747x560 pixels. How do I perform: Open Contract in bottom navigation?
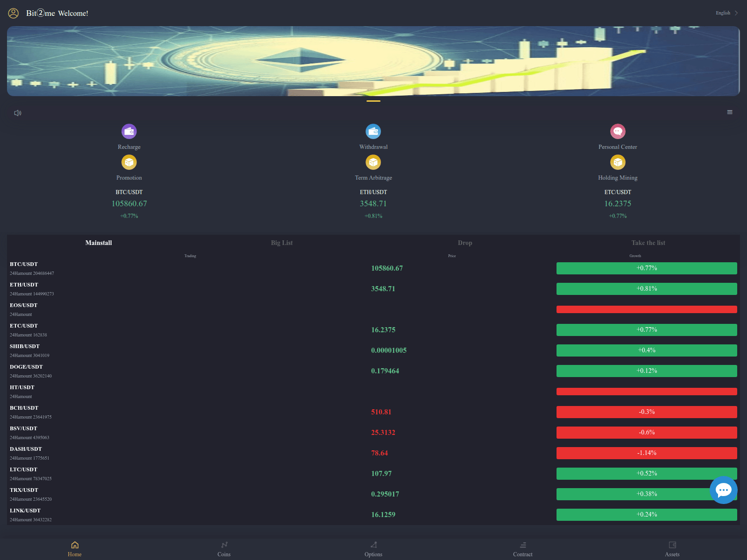pos(523,549)
